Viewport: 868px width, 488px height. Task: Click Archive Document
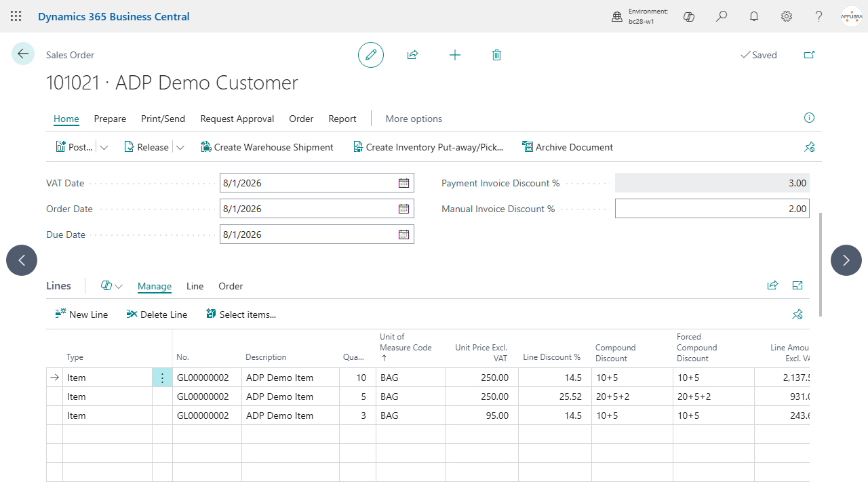coord(568,147)
